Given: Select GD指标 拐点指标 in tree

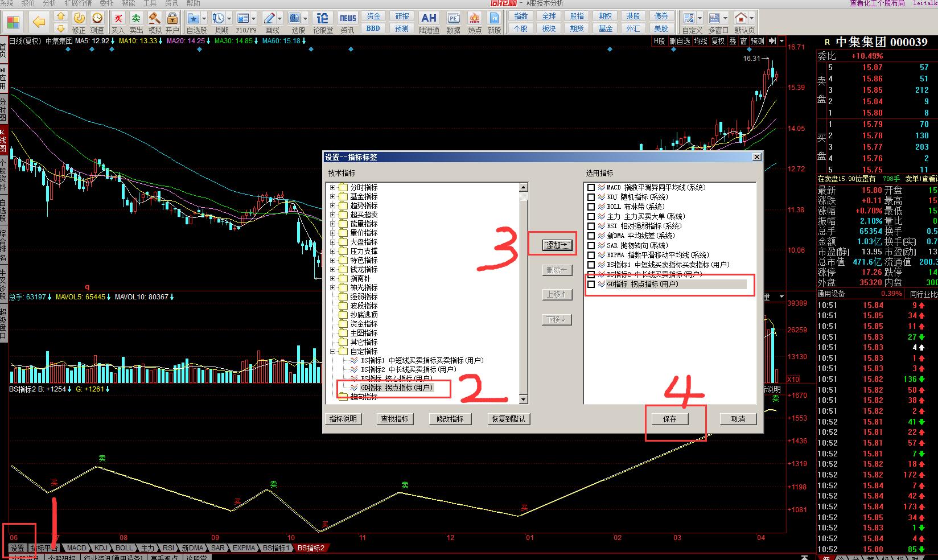Looking at the screenshot, I should point(397,388).
